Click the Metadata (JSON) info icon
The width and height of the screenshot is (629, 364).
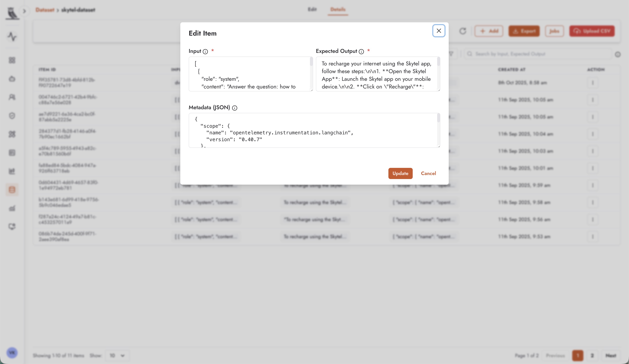[235, 108]
